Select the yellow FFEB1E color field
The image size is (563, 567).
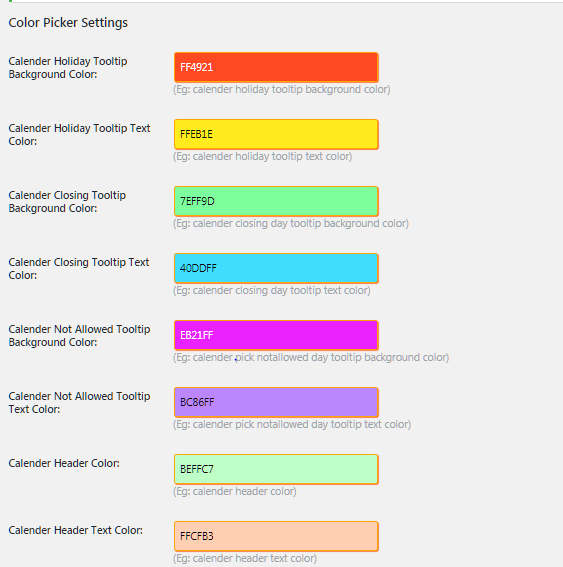[x=276, y=134]
